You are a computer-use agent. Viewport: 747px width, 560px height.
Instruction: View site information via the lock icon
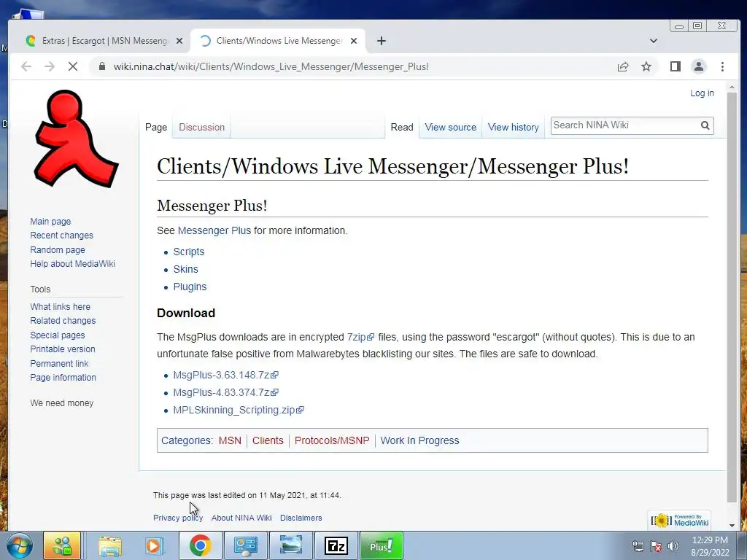[x=102, y=66]
